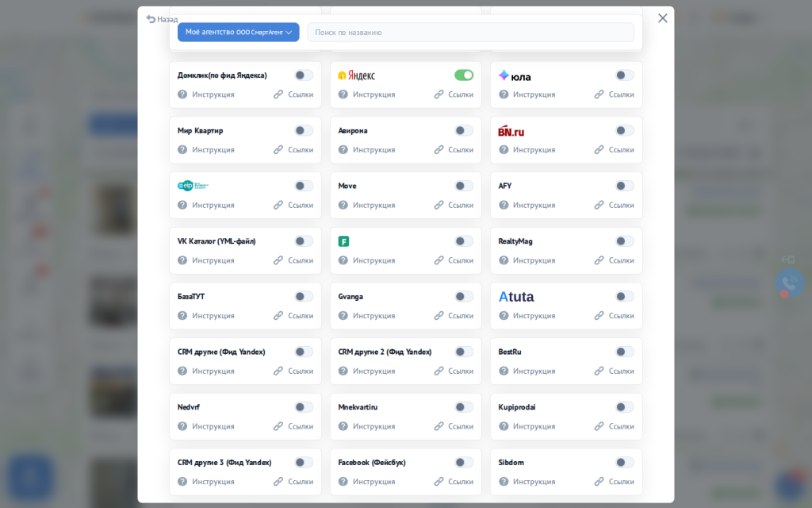Click the back arrow icon next to Назад
This screenshot has height=508, width=812.
coord(151,19)
